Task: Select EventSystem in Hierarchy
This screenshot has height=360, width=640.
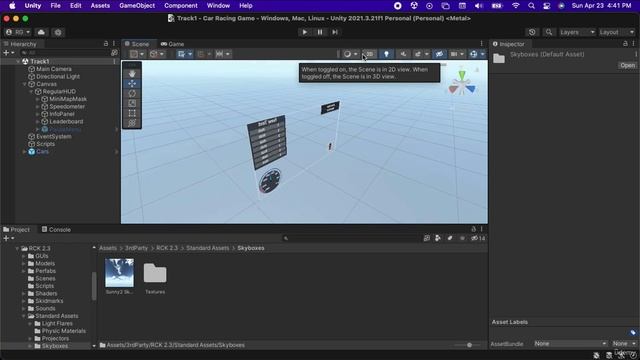Action: pyautogui.click(x=54, y=136)
